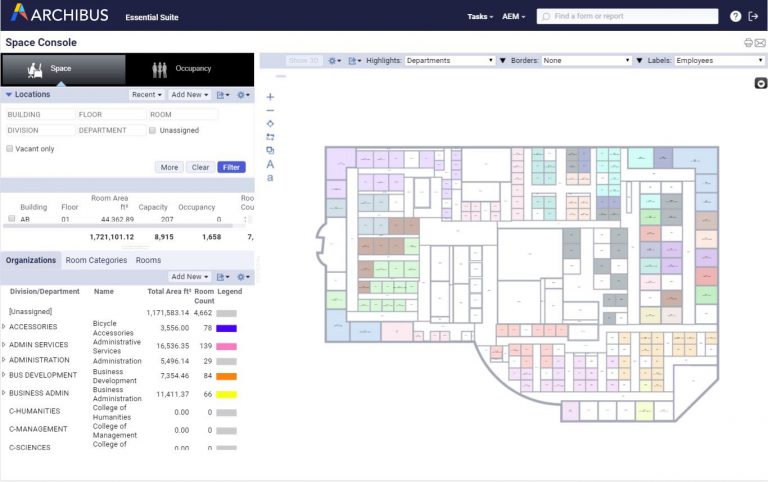
Task: Click the sign out icon
Action: (x=753, y=17)
